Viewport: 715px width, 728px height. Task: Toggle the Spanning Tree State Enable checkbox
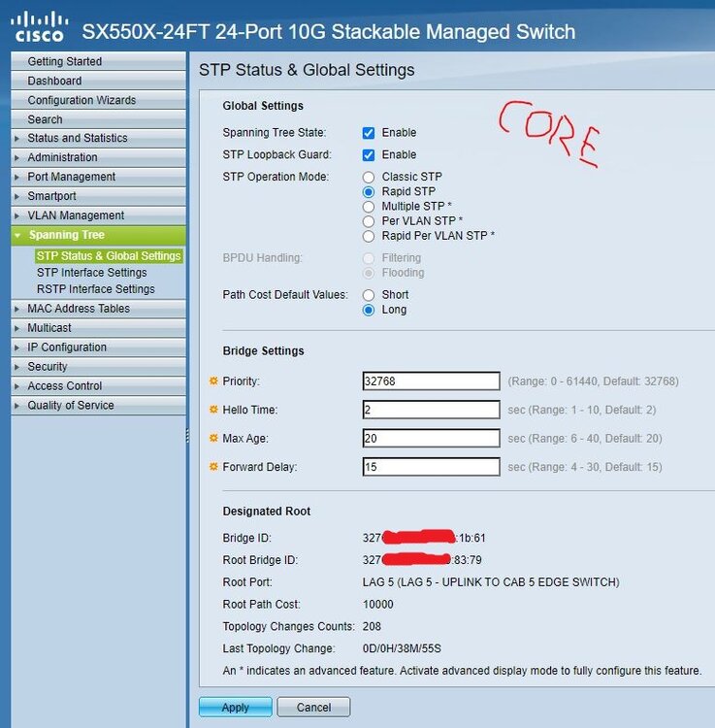(x=369, y=133)
